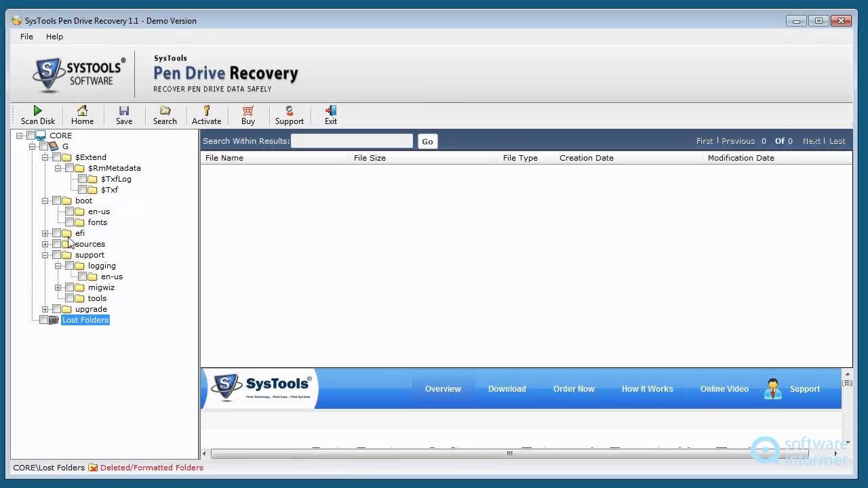
Task: Go to the Home toolbar icon
Action: 82,115
